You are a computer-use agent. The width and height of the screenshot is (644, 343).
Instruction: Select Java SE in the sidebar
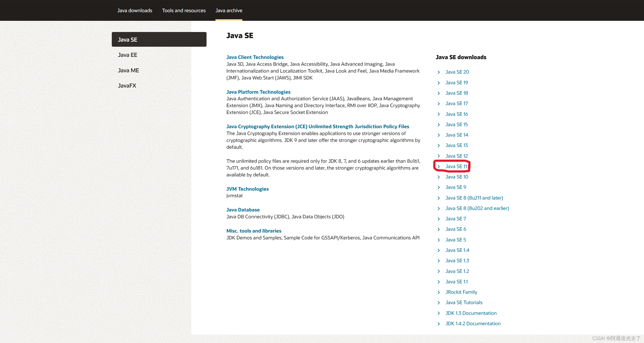159,39
